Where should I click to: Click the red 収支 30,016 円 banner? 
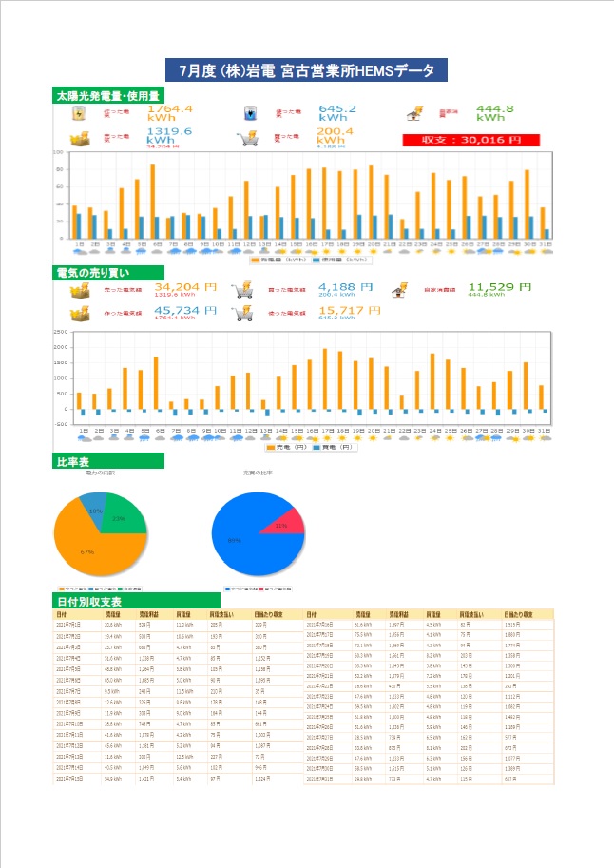[x=470, y=140]
